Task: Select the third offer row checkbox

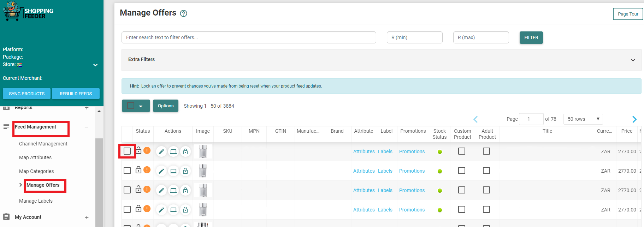Action: [x=127, y=190]
